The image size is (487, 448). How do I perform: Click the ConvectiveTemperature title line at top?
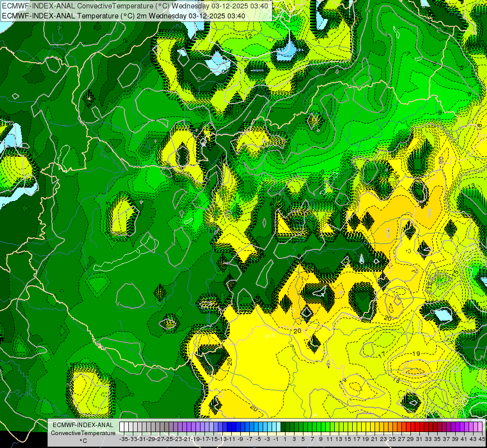[x=135, y=6]
